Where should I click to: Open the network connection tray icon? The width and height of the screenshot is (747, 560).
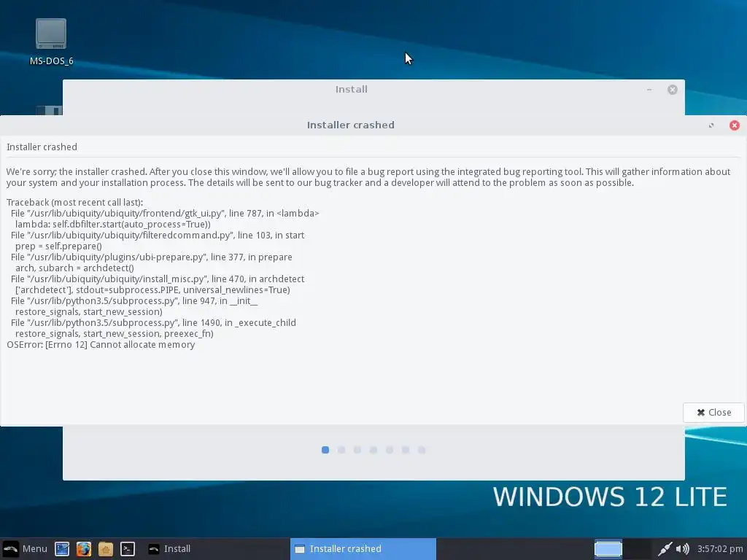pyautogui.click(x=665, y=548)
